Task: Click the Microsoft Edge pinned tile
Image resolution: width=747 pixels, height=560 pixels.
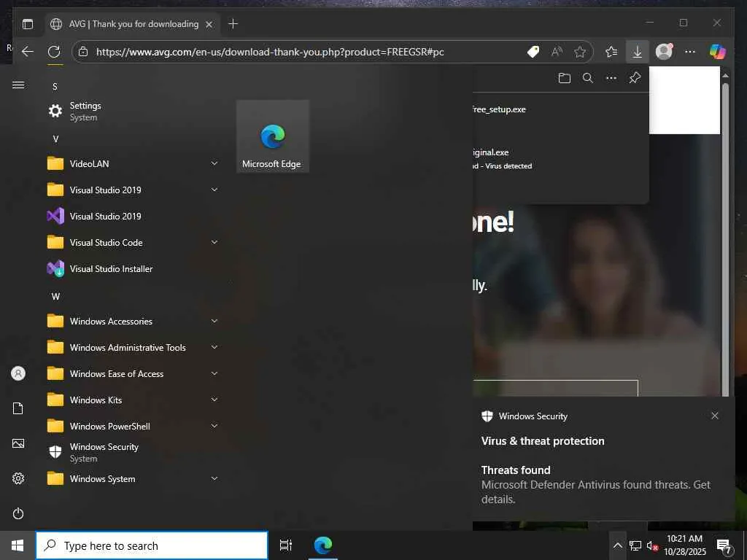Action: (273, 136)
